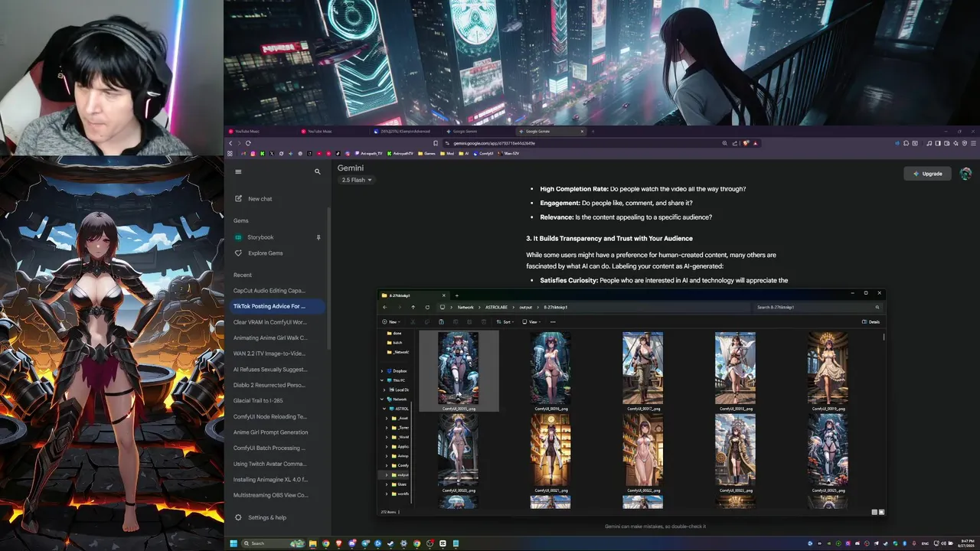
Task: Open a new browser tab
Action: pos(593,132)
